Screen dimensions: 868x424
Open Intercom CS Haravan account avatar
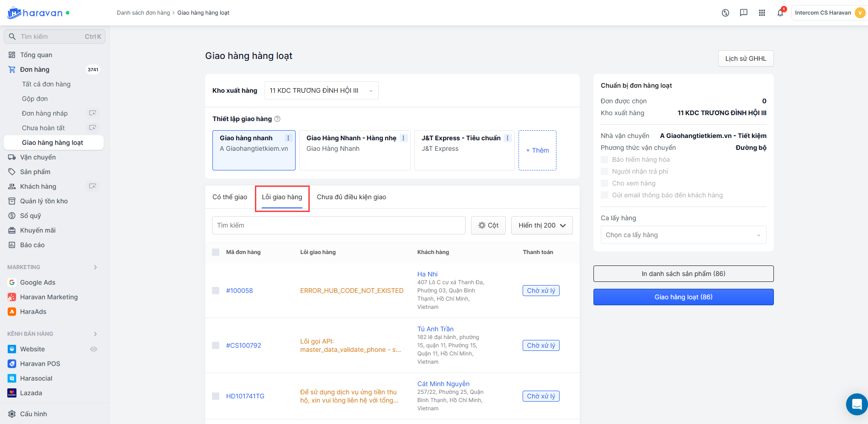point(860,13)
